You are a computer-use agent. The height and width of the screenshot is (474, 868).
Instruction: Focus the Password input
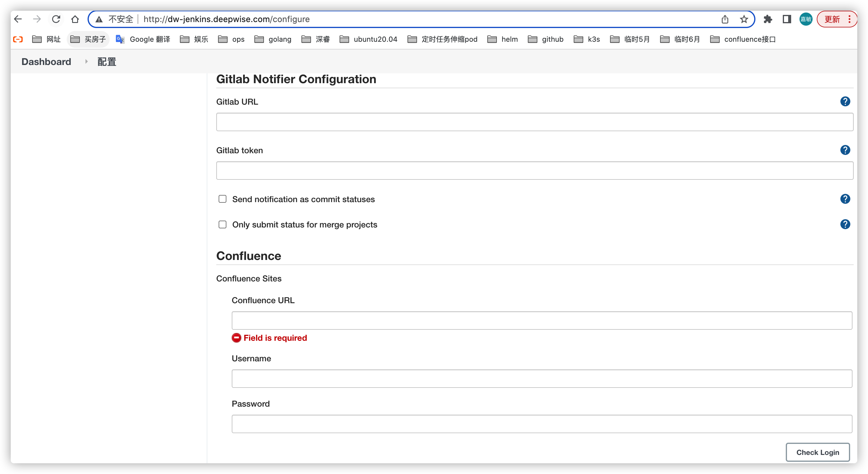[x=542, y=424]
